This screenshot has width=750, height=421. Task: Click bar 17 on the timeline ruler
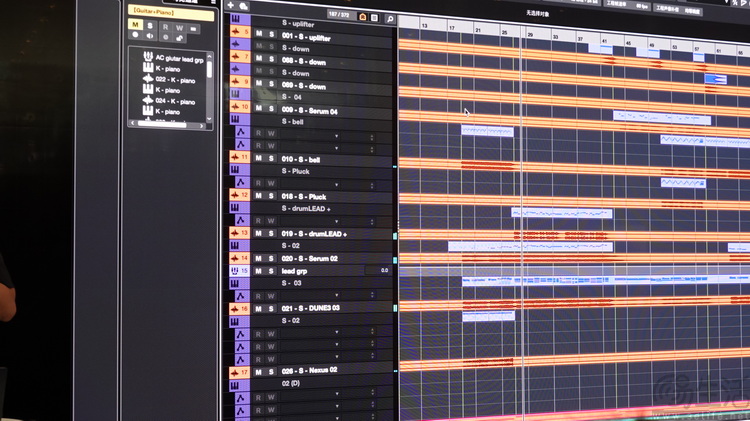tap(452, 28)
